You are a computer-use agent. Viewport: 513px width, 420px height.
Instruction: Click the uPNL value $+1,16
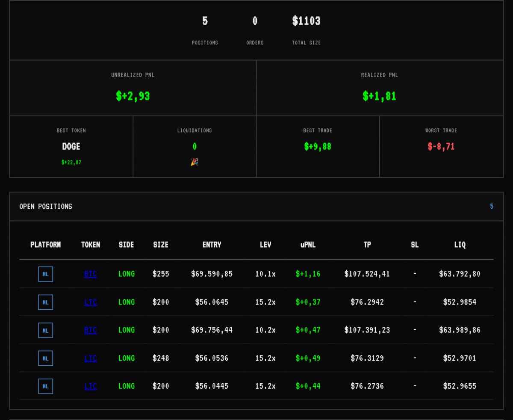click(308, 274)
